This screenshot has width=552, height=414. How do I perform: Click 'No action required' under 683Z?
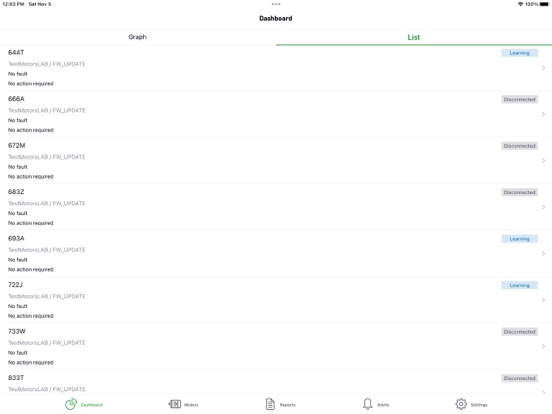(x=31, y=223)
